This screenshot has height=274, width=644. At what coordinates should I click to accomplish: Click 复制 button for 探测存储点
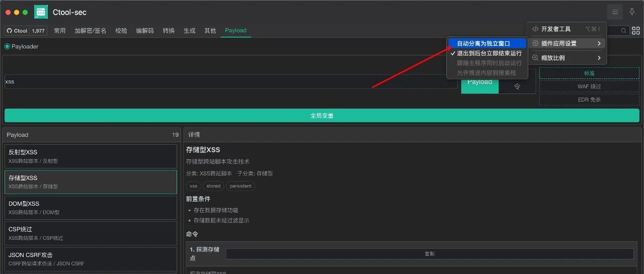coord(430,254)
